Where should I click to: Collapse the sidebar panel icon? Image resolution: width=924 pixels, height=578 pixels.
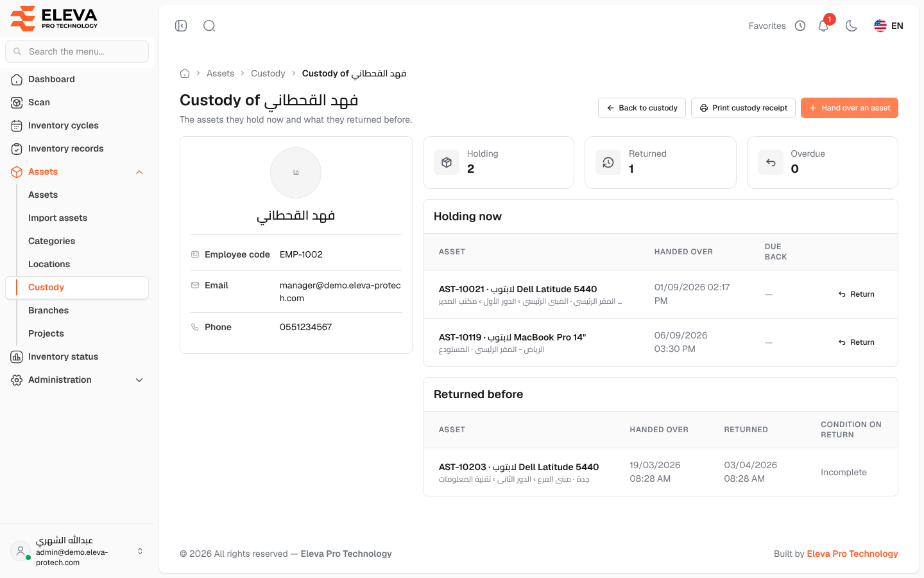[181, 26]
